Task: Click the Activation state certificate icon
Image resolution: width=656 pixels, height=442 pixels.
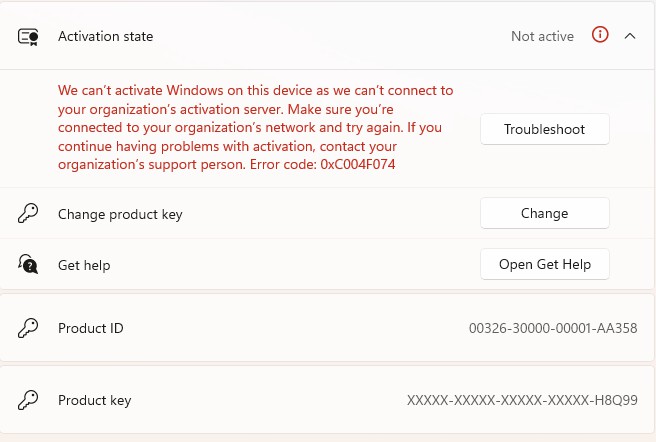Action: (28, 37)
